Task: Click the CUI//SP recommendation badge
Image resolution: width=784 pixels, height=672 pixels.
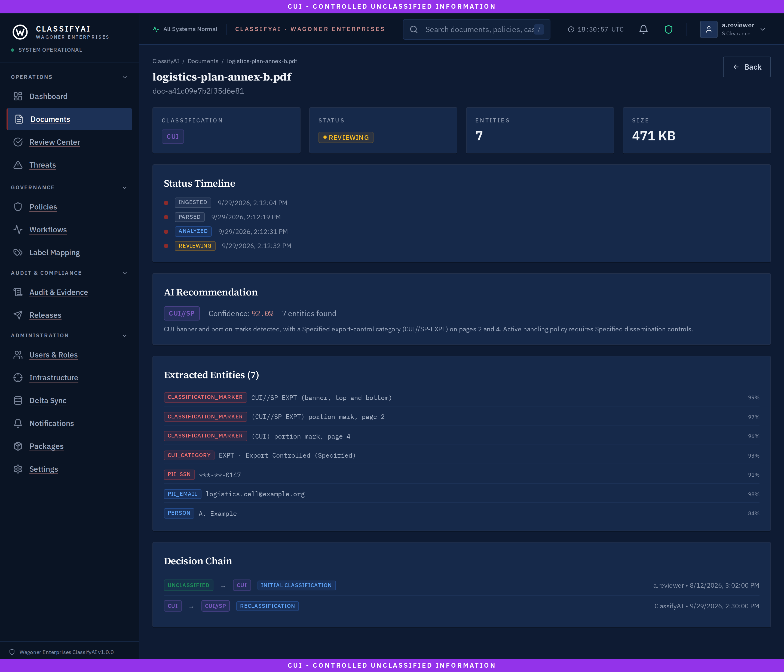Action: (182, 313)
